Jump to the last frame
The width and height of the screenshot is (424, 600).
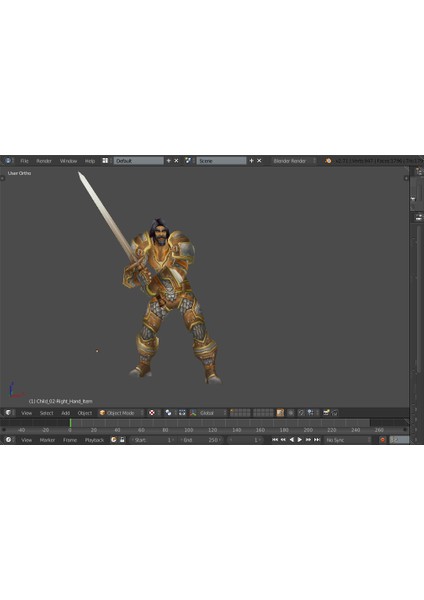[317, 440]
